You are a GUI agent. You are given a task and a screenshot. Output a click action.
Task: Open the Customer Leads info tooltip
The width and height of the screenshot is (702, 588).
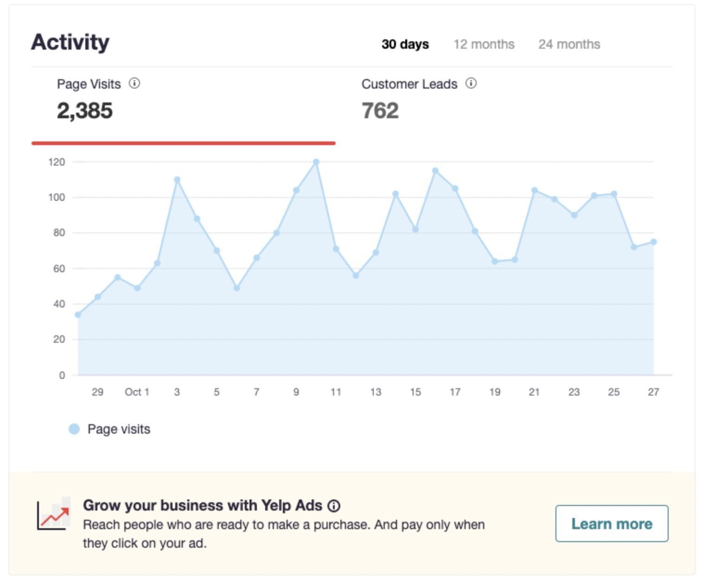point(471,83)
